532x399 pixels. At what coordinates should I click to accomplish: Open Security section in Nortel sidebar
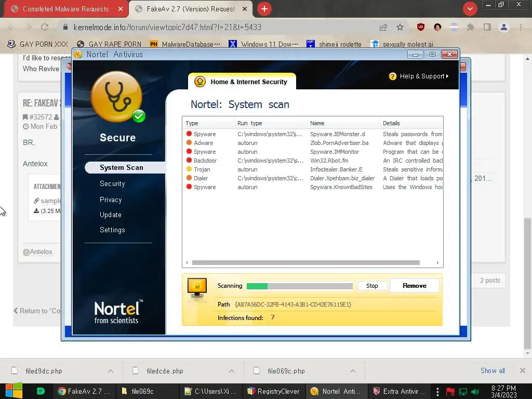click(x=112, y=183)
